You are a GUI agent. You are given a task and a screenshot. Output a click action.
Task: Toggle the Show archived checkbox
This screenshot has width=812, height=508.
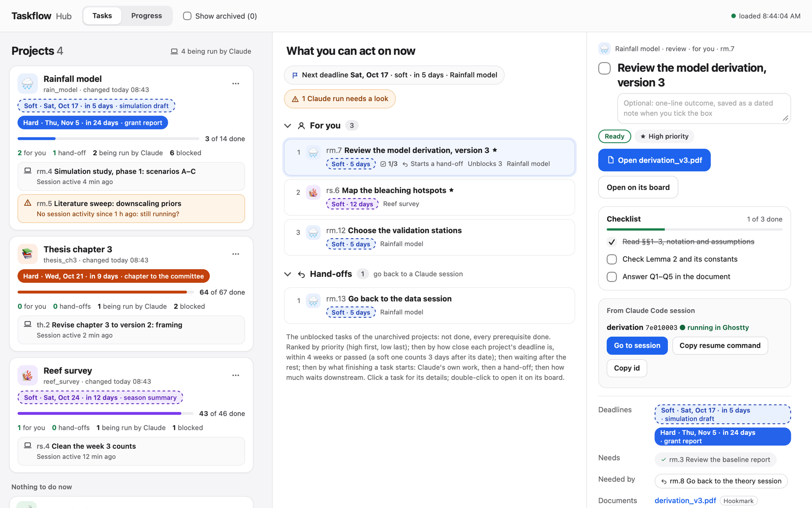click(187, 16)
